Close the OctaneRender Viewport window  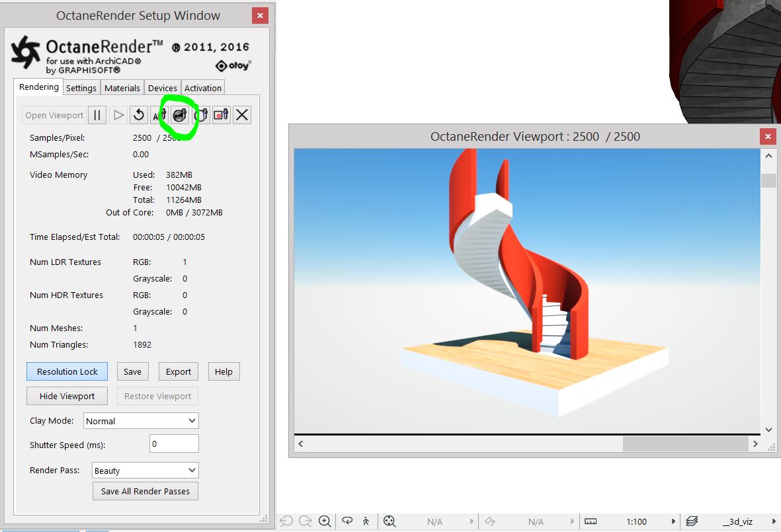(768, 136)
